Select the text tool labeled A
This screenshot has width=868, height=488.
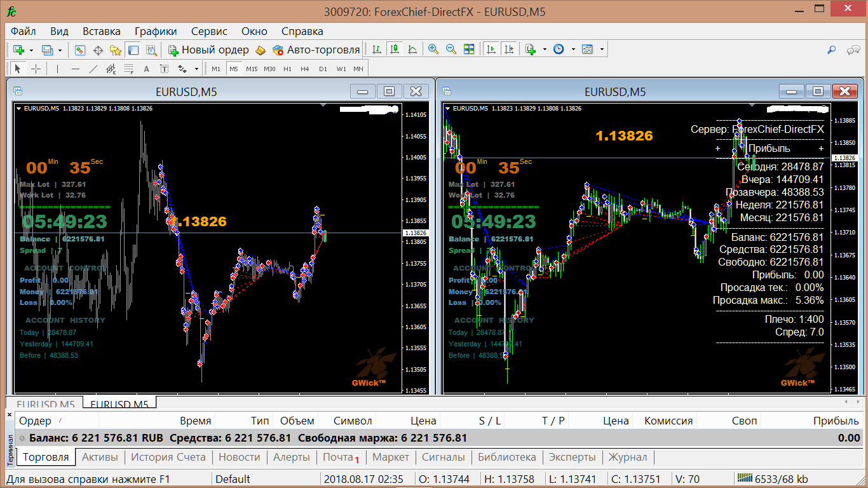coord(146,69)
